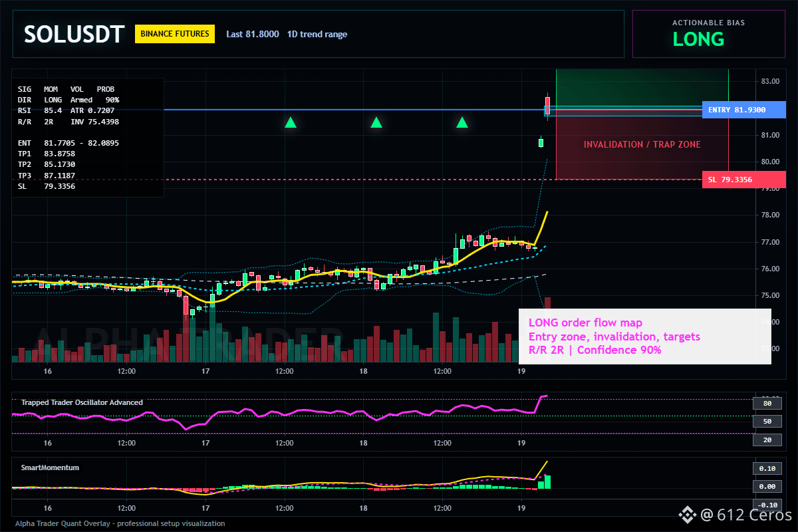
Task: Click the red SL 79.3356 price tag
Action: 743,180
